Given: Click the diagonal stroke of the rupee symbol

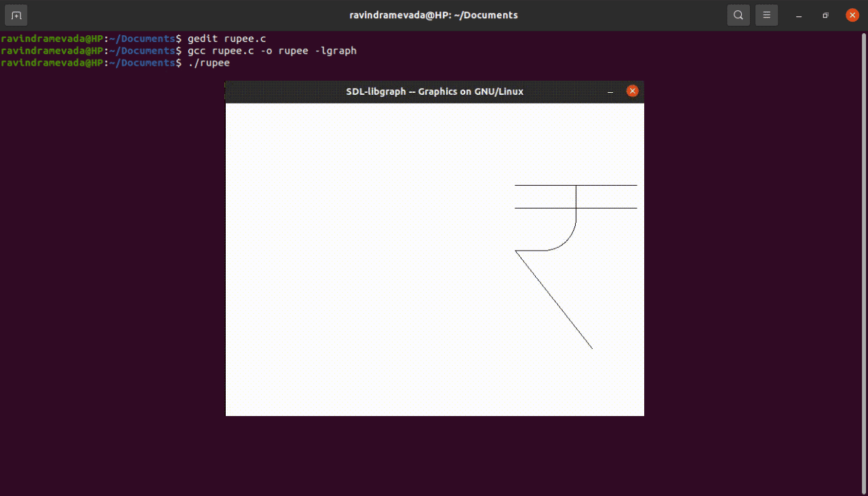Looking at the screenshot, I should pyautogui.click(x=554, y=300).
